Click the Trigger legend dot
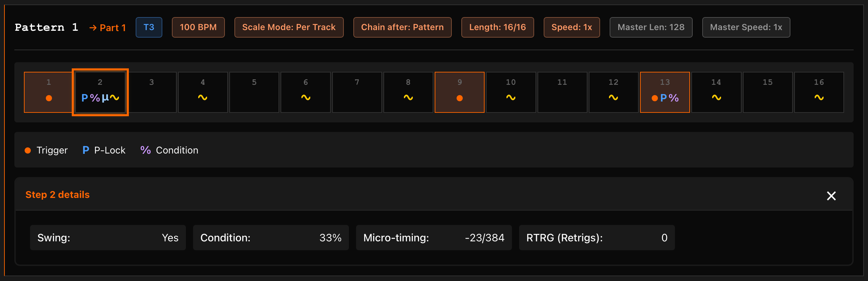868x281 pixels. (28, 150)
